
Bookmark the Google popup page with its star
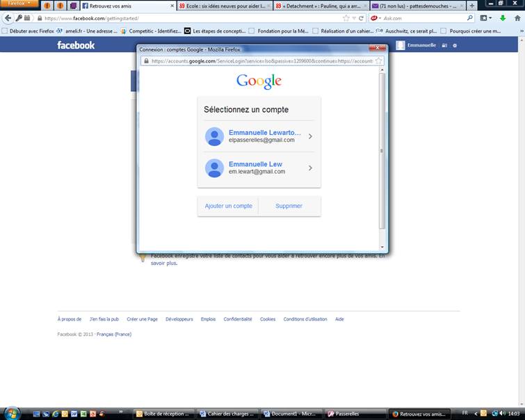[379, 61]
